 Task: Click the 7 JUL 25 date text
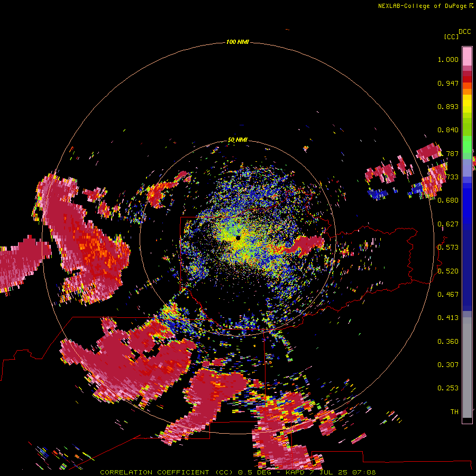point(328,472)
